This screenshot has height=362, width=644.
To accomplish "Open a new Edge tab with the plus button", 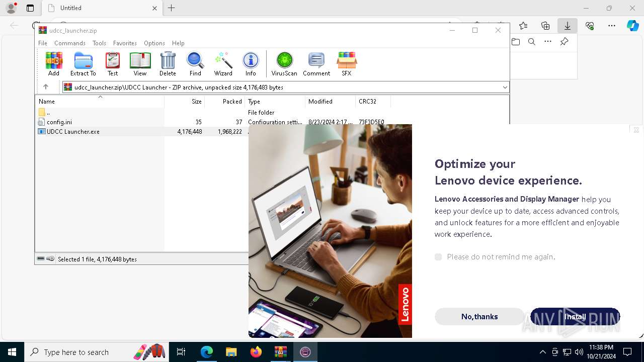I will pyautogui.click(x=172, y=8).
